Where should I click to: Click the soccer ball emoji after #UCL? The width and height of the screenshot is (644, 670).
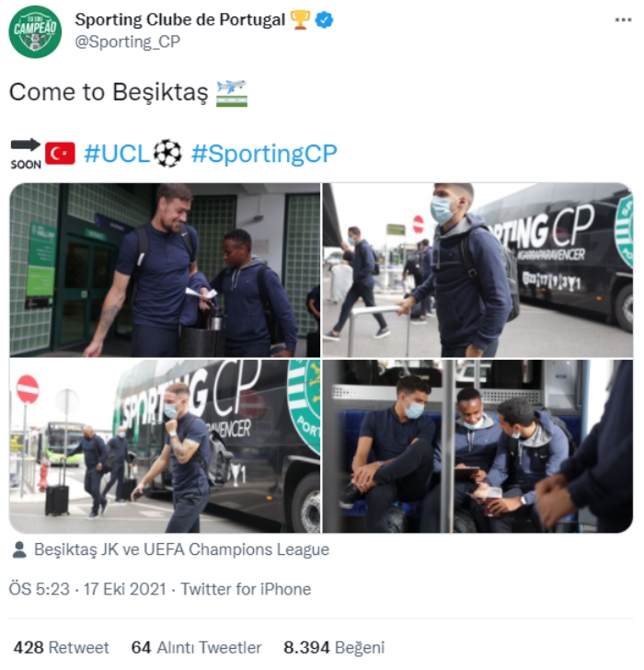click(x=167, y=154)
